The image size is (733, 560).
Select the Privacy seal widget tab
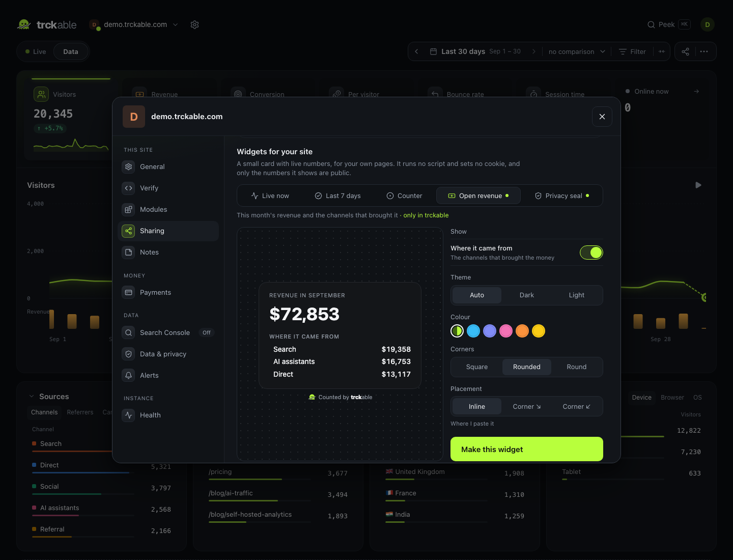tap(562, 196)
